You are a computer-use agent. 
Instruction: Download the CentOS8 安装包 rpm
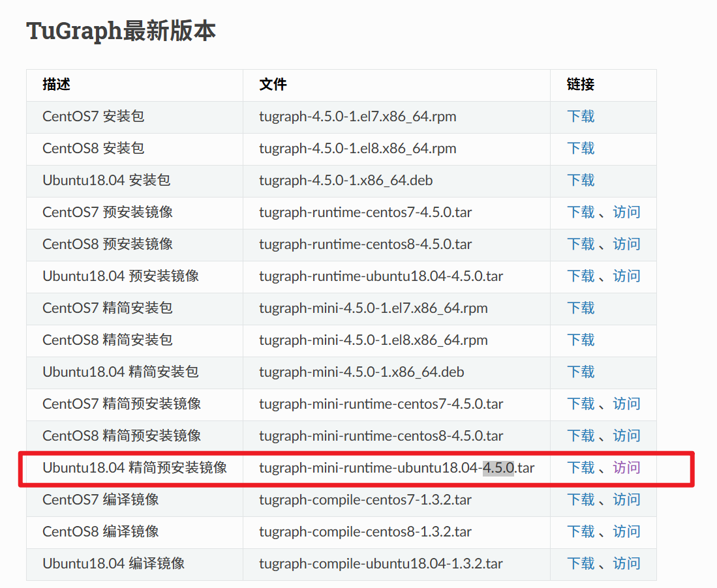coord(581,149)
